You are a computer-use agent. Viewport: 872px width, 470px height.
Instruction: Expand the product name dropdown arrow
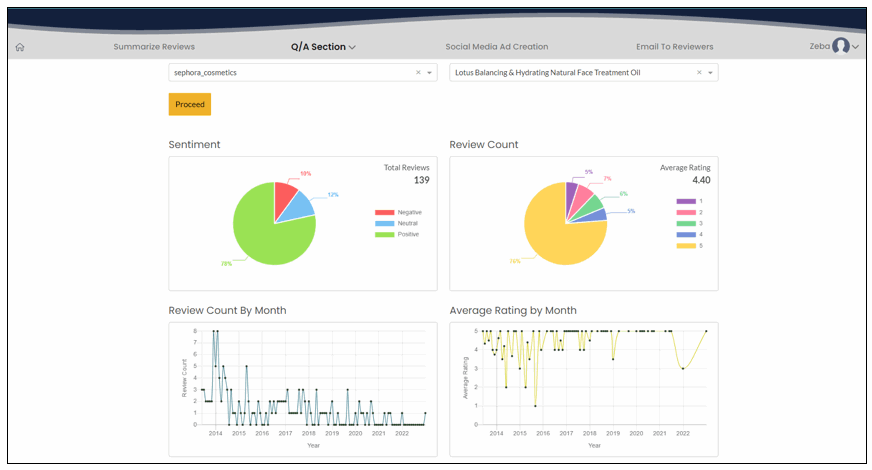(x=710, y=73)
